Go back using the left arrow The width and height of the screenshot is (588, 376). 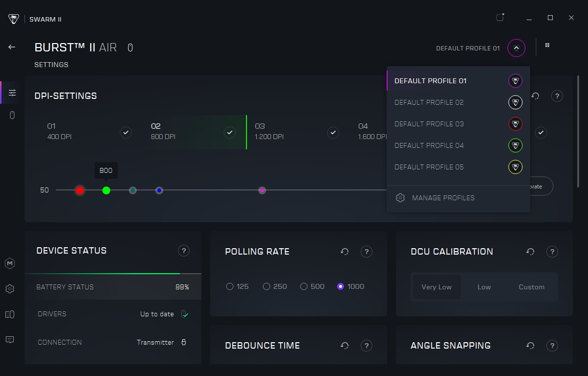coord(12,47)
